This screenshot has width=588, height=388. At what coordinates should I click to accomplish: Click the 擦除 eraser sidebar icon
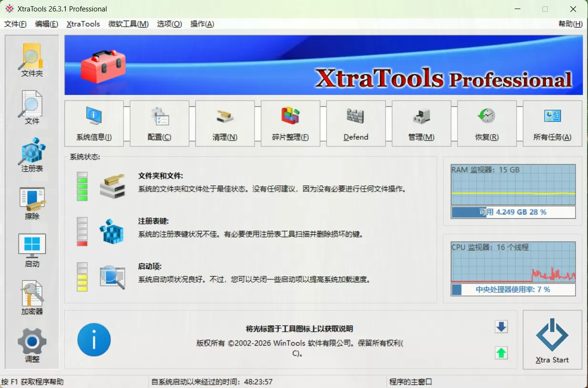[x=31, y=204]
